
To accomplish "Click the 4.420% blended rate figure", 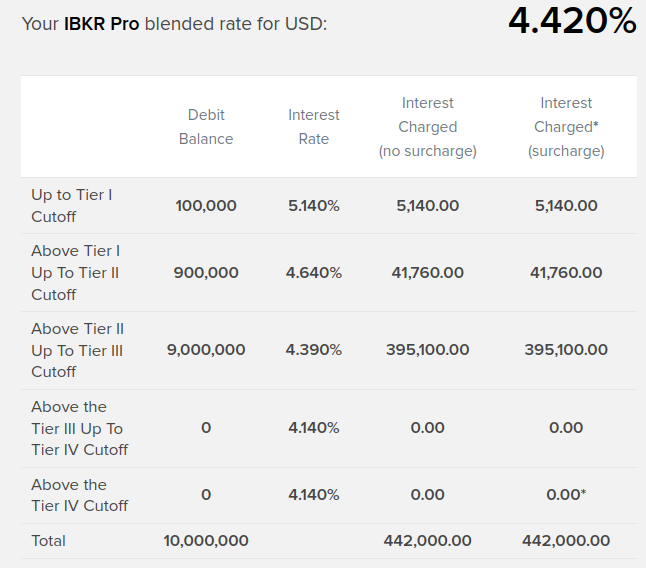I will point(572,22).
